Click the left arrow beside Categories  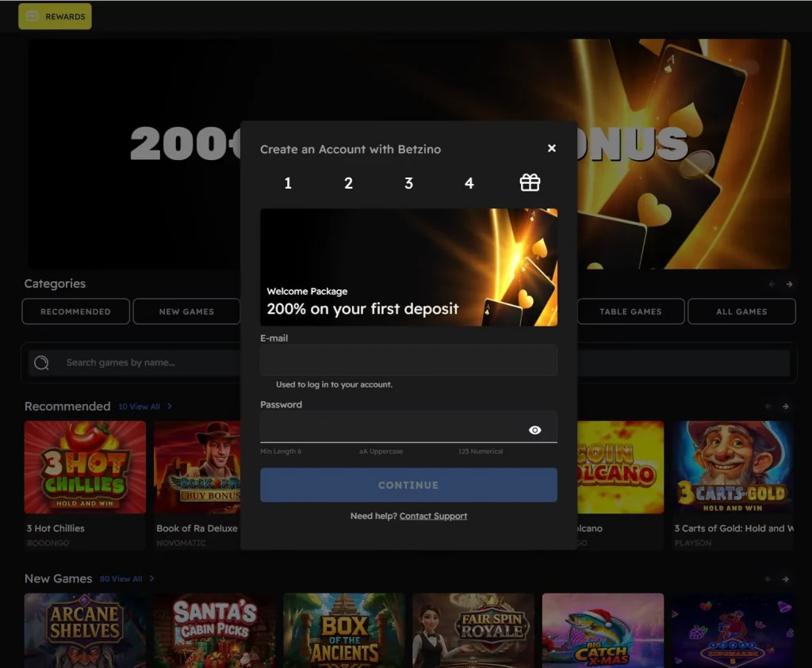(x=770, y=283)
